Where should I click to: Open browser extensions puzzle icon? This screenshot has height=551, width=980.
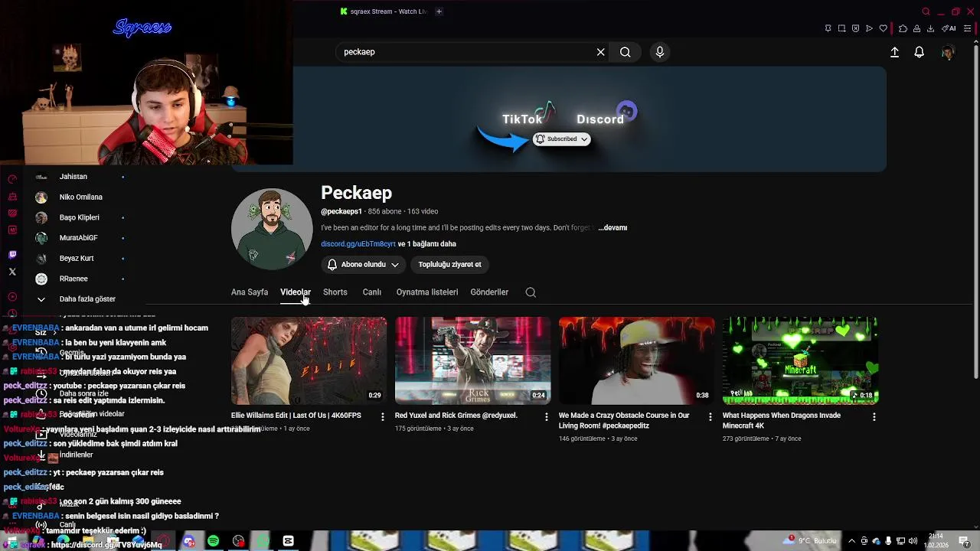903,28
